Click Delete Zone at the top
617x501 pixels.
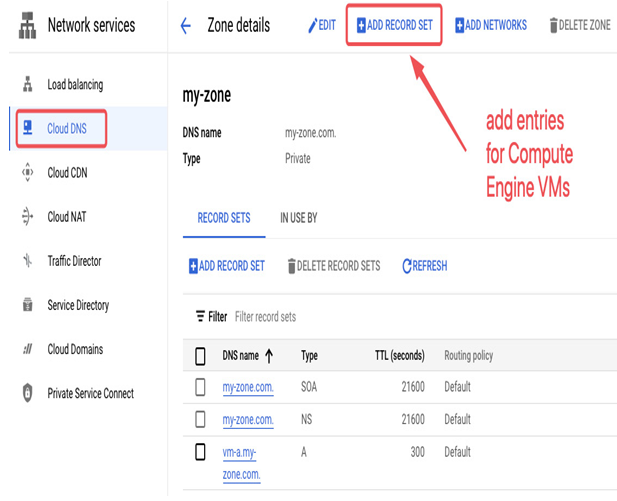tap(580, 25)
